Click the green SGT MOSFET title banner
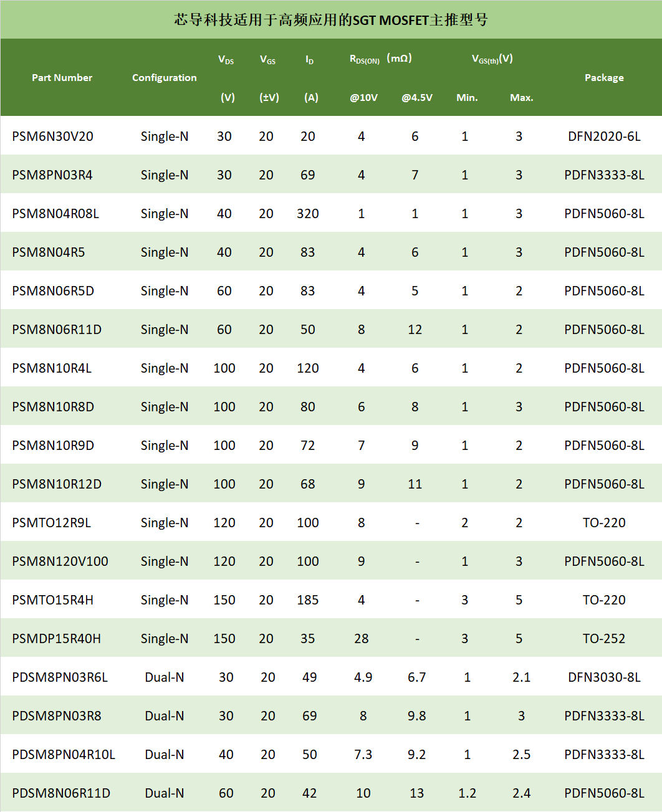 pos(331,20)
